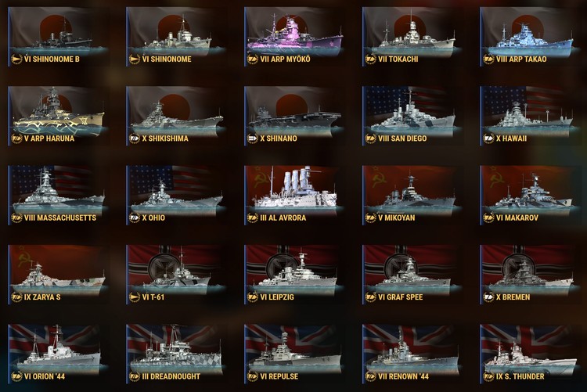587x392 pixels.
Task: Open the X Shikishima battleship card
Action: (x=174, y=116)
